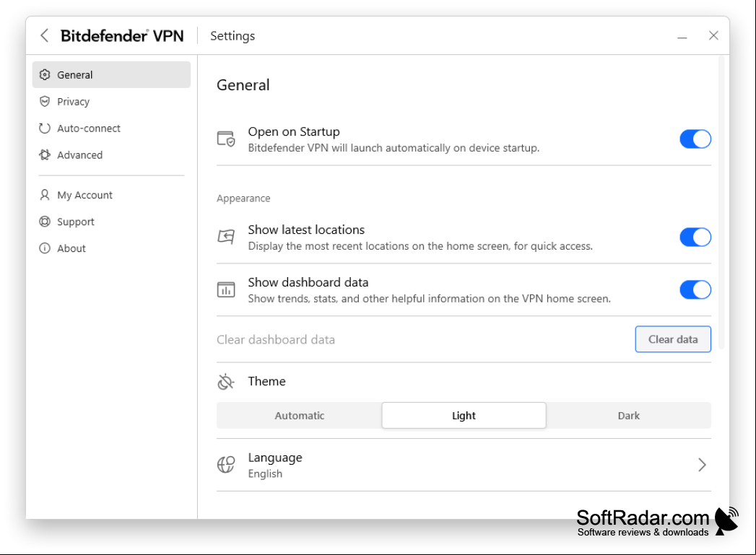This screenshot has width=756, height=555.
Task: Click the 'Show dashboard data' title text
Action: [308, 282]
